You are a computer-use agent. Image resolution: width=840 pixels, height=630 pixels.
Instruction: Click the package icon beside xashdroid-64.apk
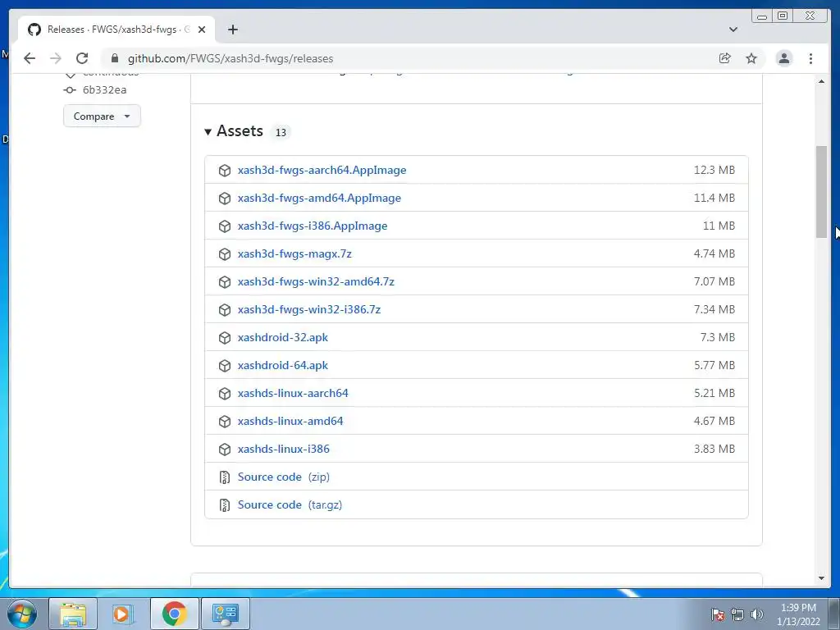(x=225, y=365)
